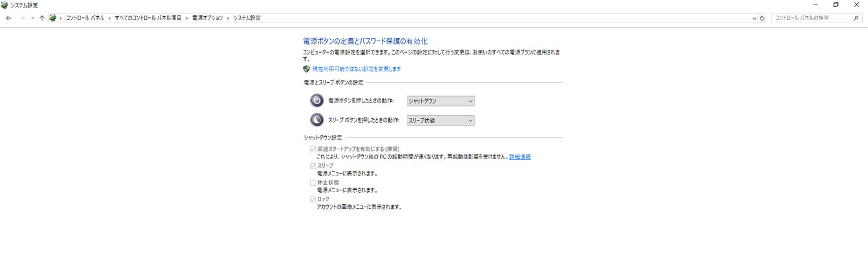
Task: Go up one level with the up arrow
Action: pyautogui.click(x=42, y=18)
